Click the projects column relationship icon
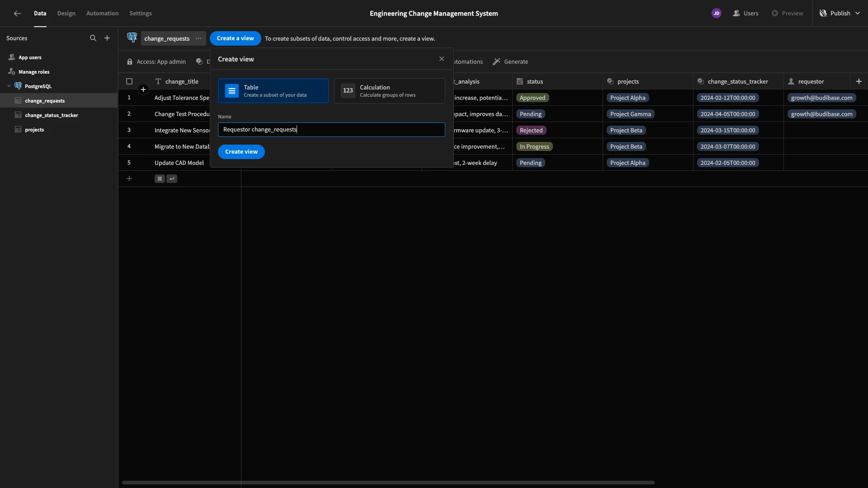This screenshot has width=868, height=488. [610, 82]
